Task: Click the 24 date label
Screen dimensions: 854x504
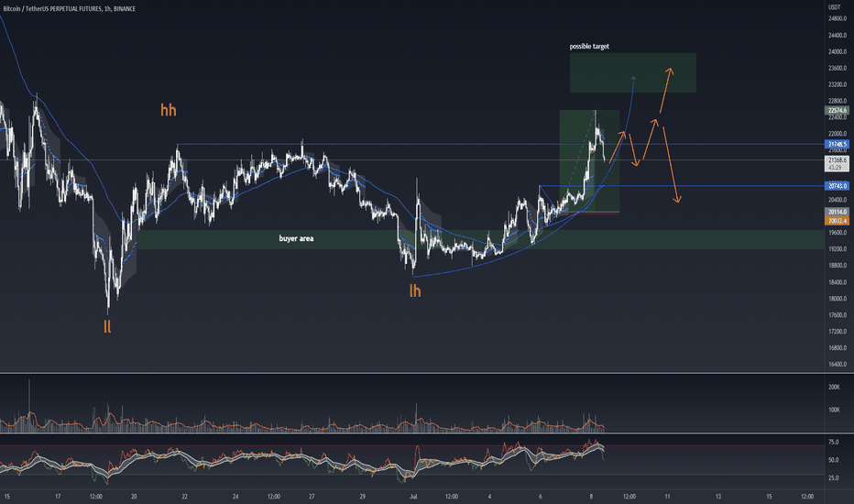Action: pos(235,497)
